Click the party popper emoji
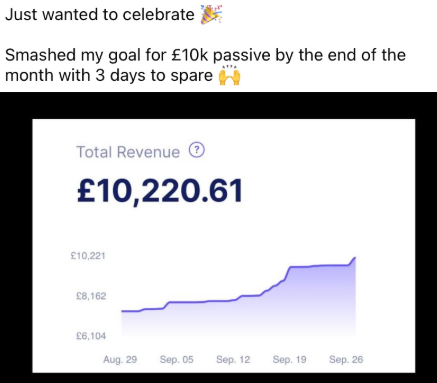The width and height of the screenshot is (437, 383). [x=211, y=15]
